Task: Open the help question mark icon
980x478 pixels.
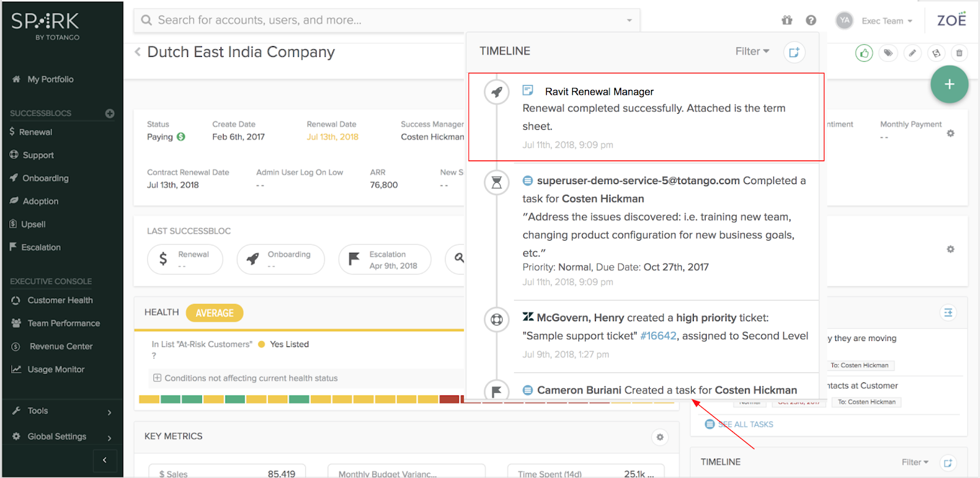Action: point(811,20)
